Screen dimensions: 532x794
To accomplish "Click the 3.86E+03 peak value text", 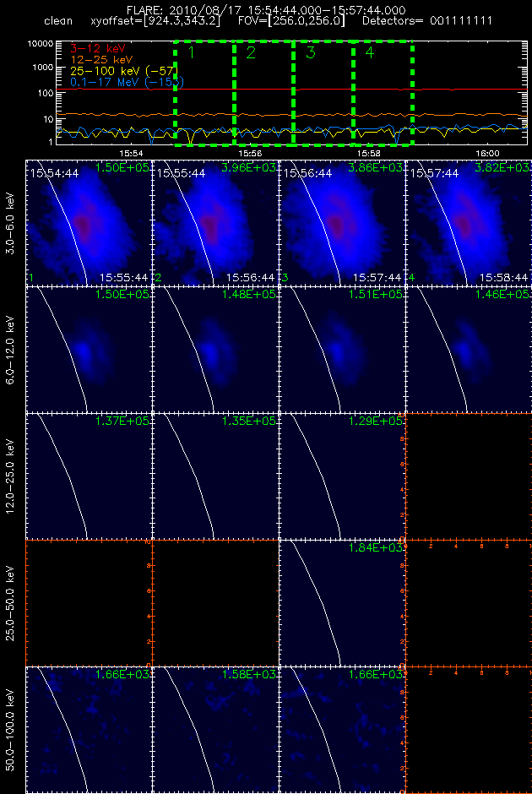I will [x=376, y=167].
